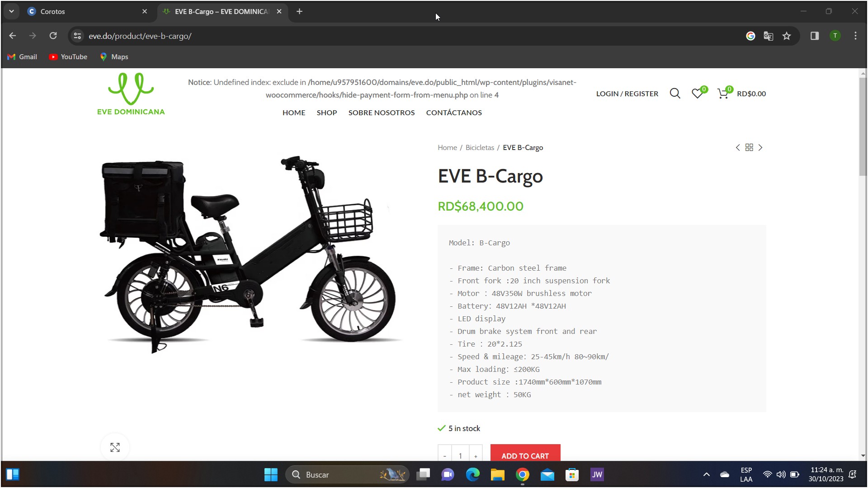Bookmark this page with star icon
This screenshot has width=868, height=488.
tap(787, 36)
